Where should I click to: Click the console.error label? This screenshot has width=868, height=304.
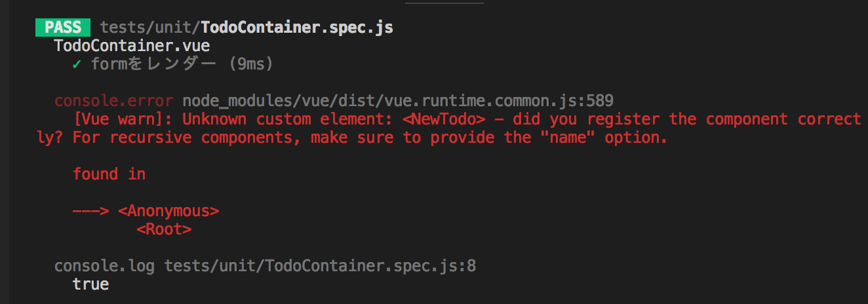(x=113, y=101)
